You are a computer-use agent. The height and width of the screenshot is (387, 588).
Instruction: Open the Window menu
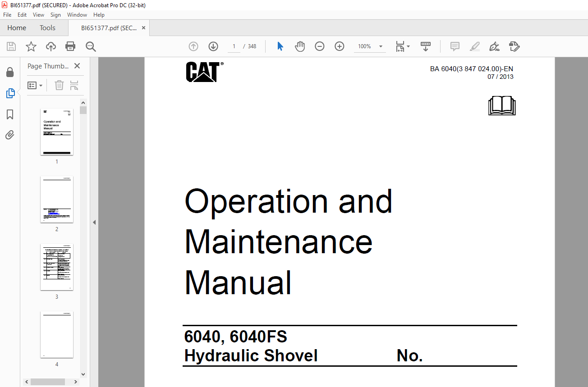click(x=77, y=15)
